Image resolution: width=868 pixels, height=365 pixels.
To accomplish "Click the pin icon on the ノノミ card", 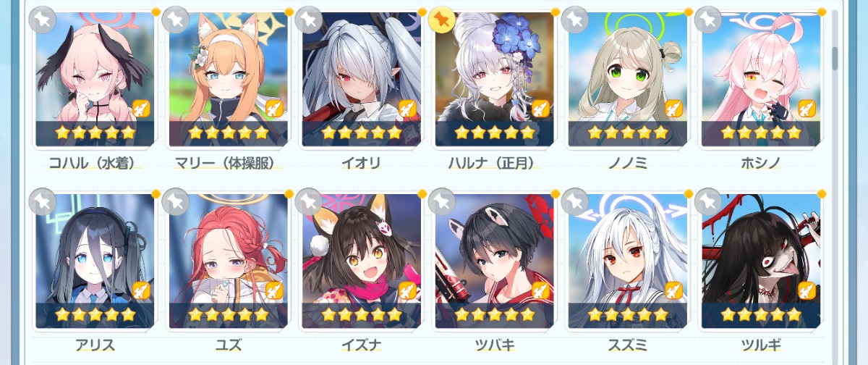I will click(575, 20).
